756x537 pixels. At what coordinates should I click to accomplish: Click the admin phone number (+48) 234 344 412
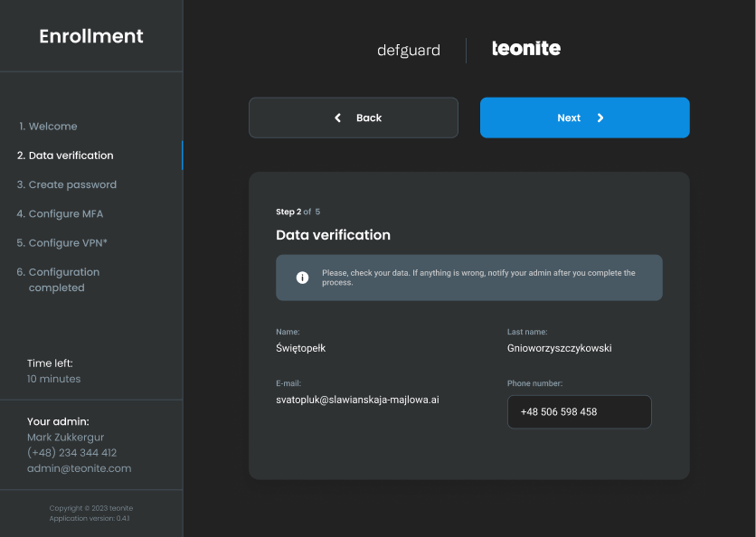pos(71,453)
